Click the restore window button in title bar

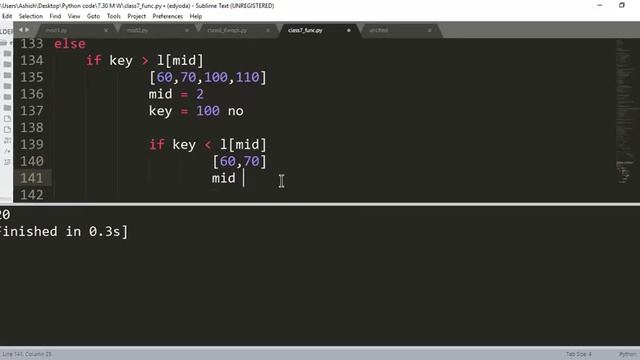(622, 5)
